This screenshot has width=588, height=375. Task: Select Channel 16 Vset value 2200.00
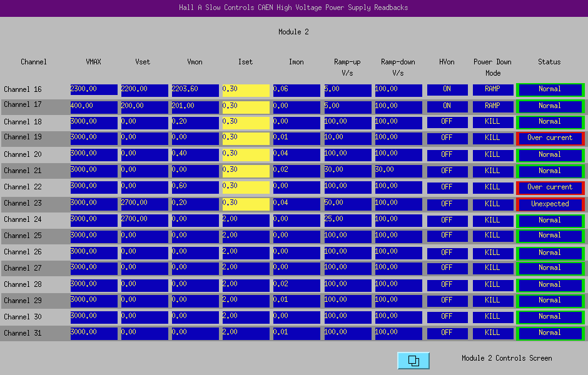[144, 90]
